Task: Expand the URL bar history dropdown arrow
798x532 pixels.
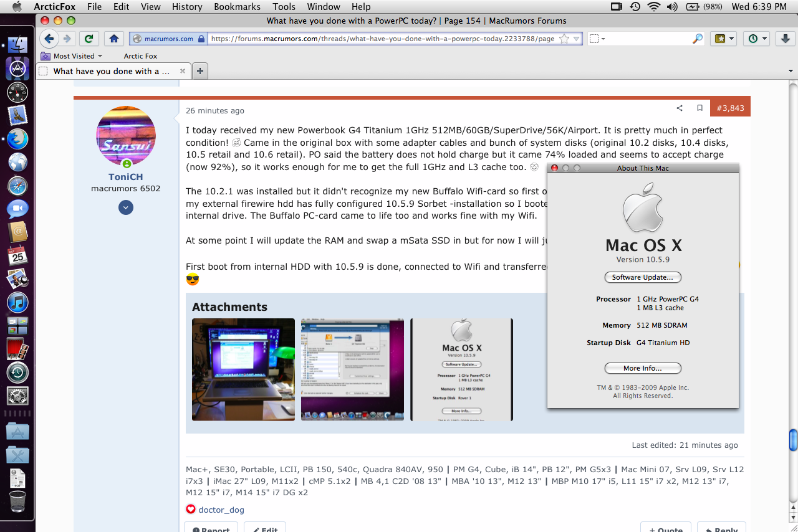Action: coord(577,39)
